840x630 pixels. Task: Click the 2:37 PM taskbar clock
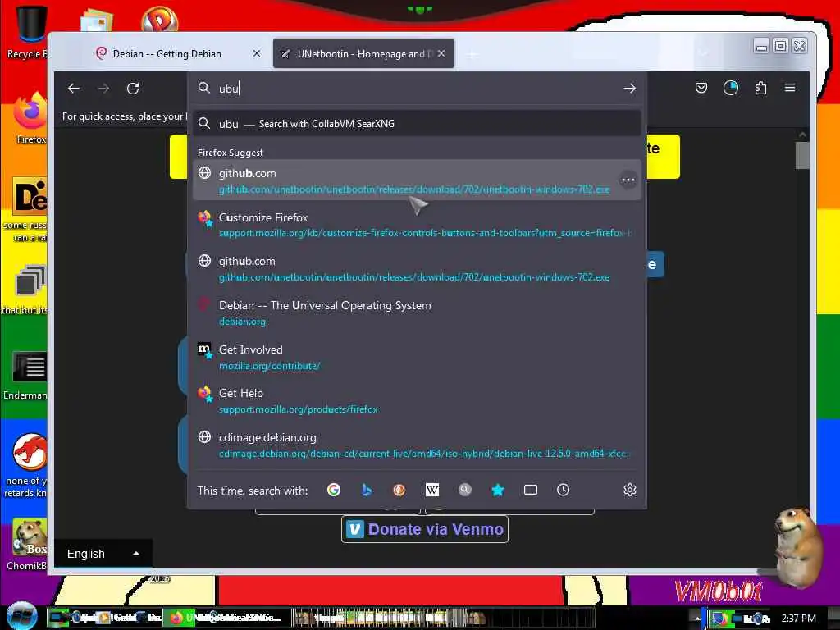pos(799,619)
